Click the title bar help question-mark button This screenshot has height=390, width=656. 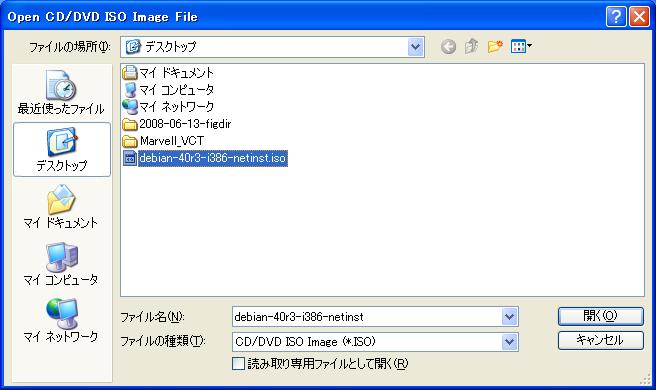point(616,17)
